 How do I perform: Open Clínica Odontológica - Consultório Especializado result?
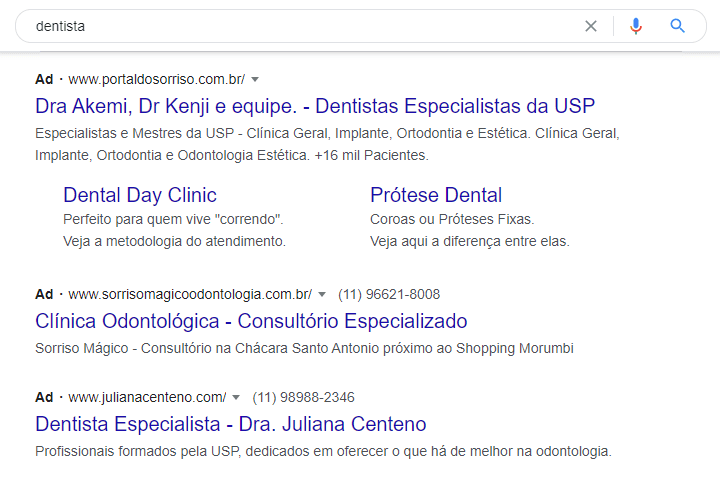(251, 321)
